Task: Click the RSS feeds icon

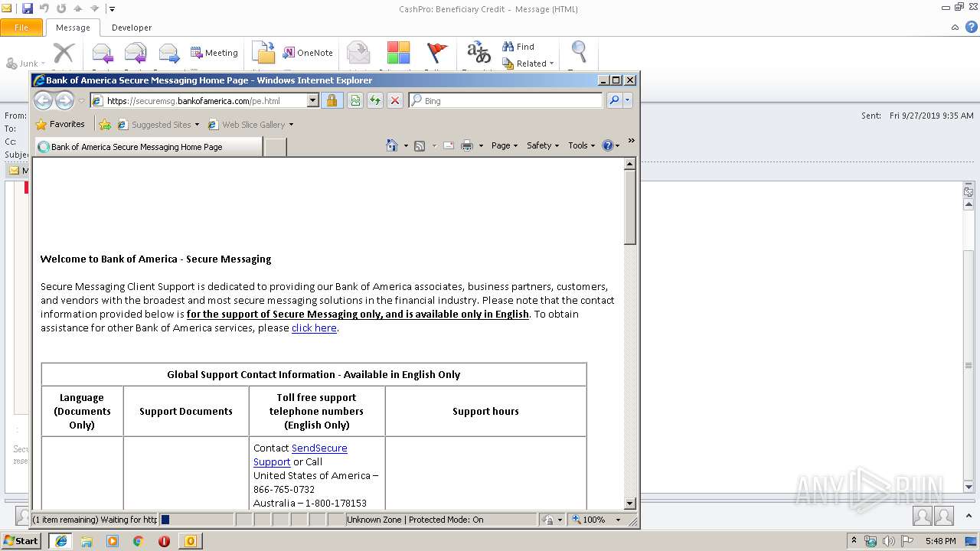Action: tap(420, 145)
